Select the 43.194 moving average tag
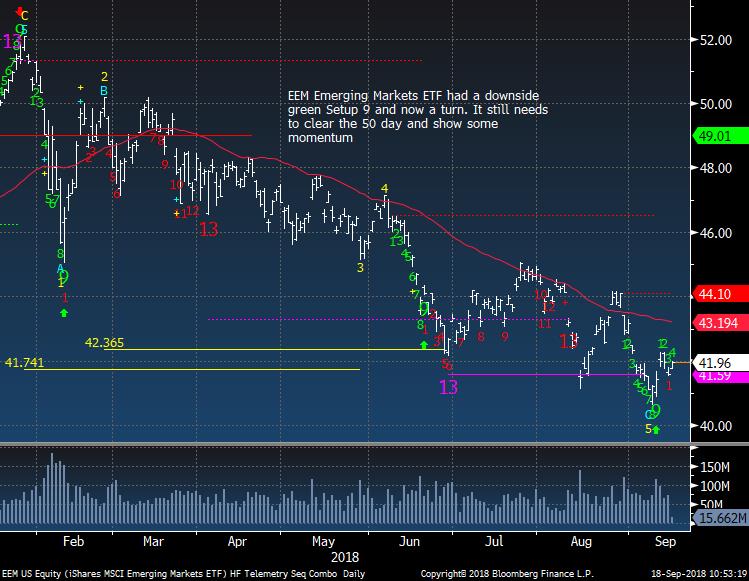Viewport: 749px width, 581px height. tap(720, 323)
